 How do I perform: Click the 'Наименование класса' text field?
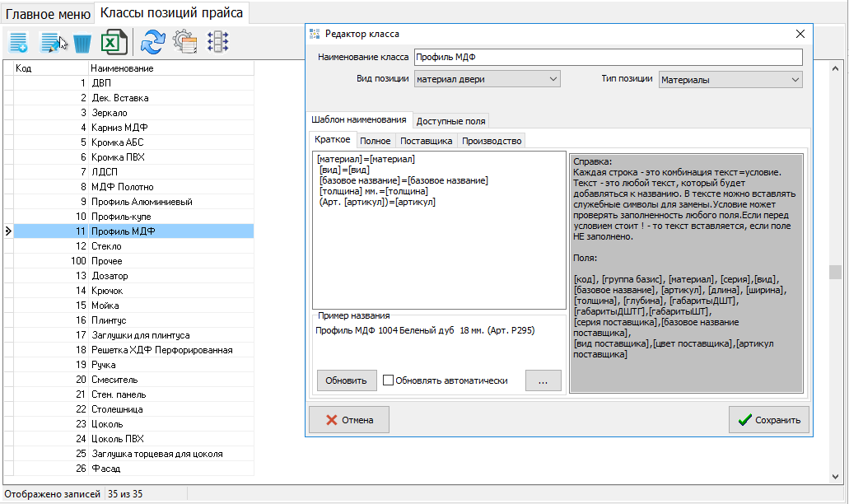coord(608,58)
